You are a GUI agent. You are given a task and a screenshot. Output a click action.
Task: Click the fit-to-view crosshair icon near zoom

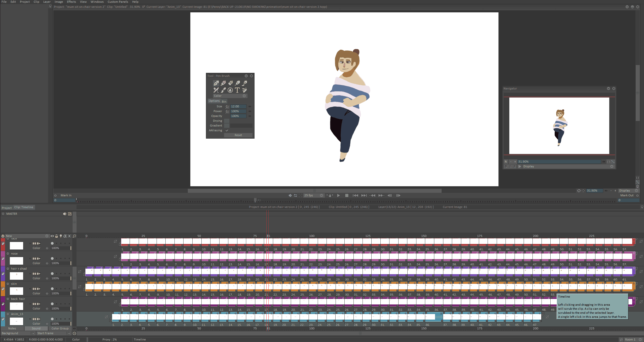point(583,191)
